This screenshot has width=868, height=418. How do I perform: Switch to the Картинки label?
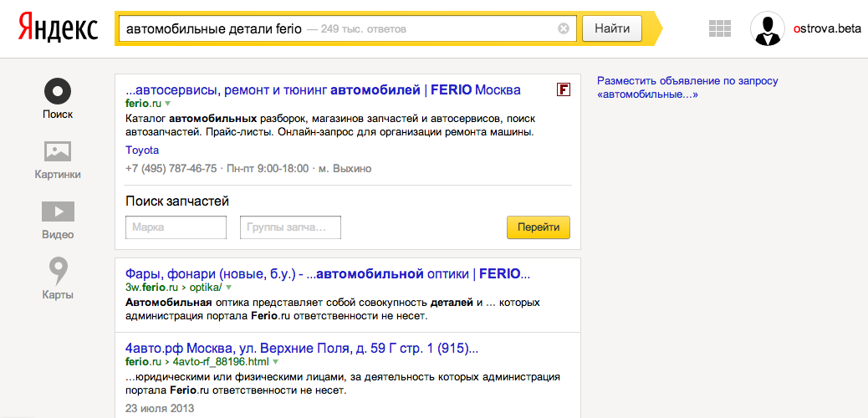tap(58, 175)
